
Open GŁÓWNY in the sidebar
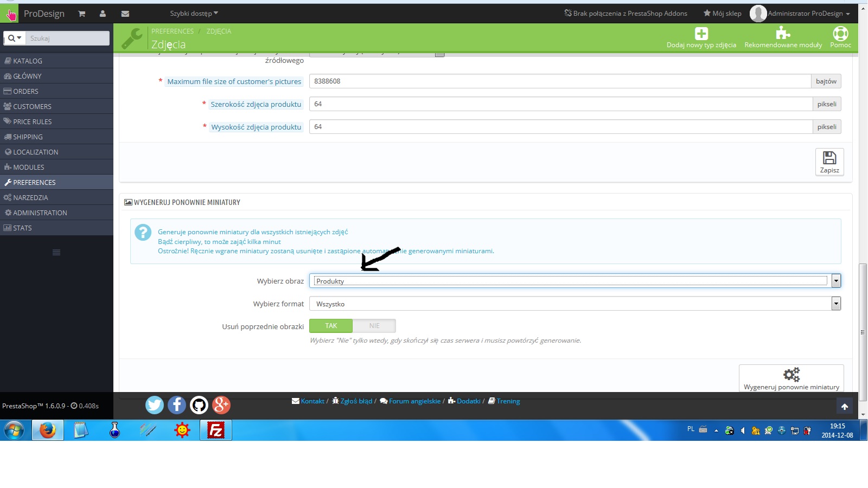56,76
